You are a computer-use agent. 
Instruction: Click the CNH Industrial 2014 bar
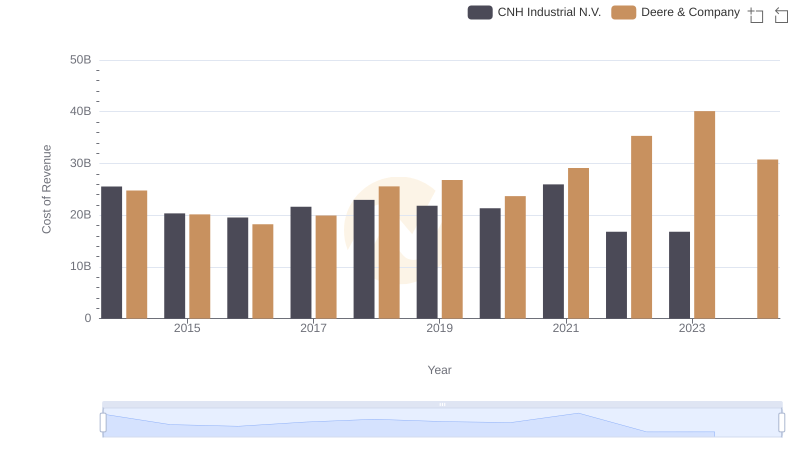(x=112, y=252)
